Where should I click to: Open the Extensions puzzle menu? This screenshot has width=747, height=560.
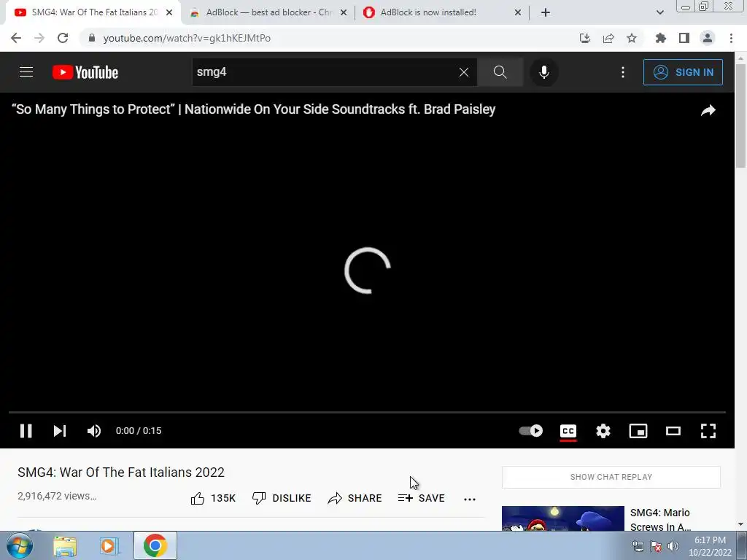pyautogui.click(x=660, y=38)
